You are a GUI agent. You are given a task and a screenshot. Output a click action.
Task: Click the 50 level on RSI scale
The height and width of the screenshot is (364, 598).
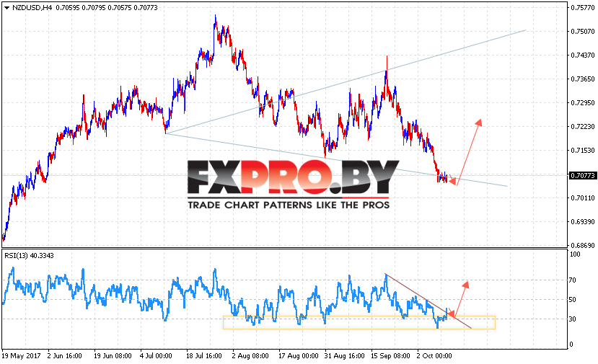pos(573,300)
